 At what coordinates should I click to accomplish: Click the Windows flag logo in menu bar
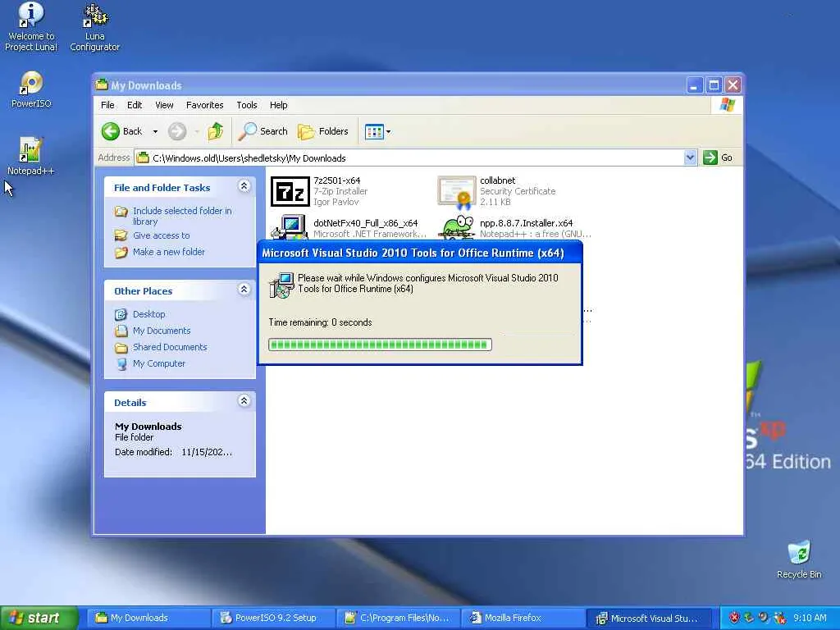[727, 104]
